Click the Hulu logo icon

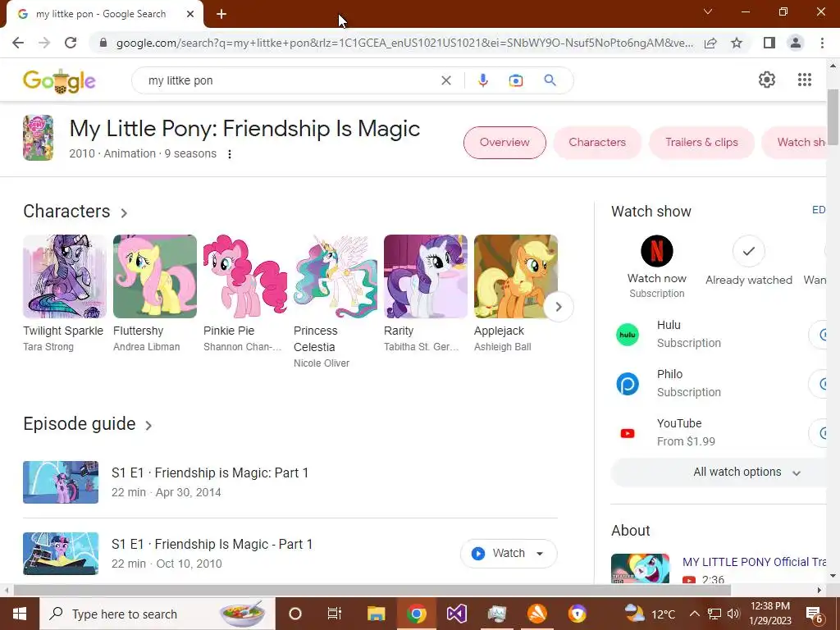tap(628, 335)
